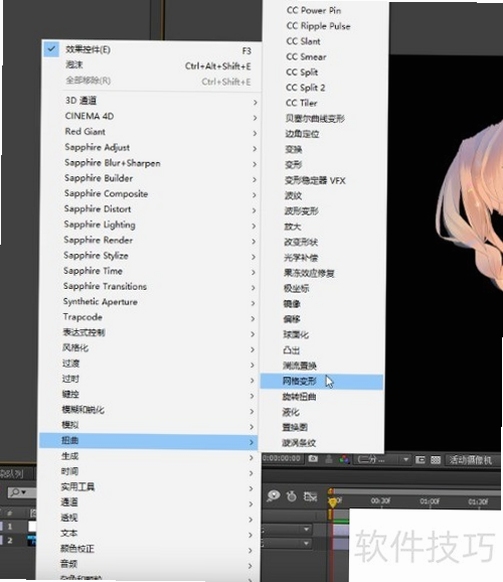Choose the 漩涡条纹 effect
The height and width of the screenshot is (582, 503).
pos(321,443)
